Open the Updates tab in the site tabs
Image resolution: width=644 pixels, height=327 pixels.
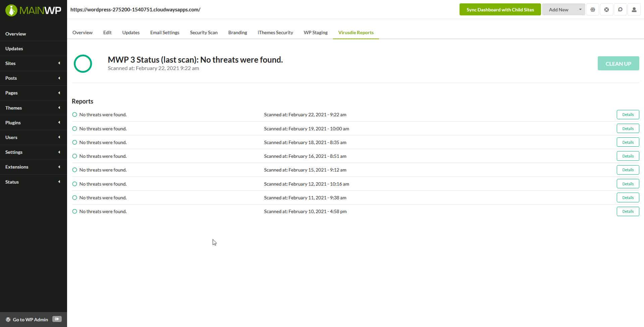pos(131,32)
